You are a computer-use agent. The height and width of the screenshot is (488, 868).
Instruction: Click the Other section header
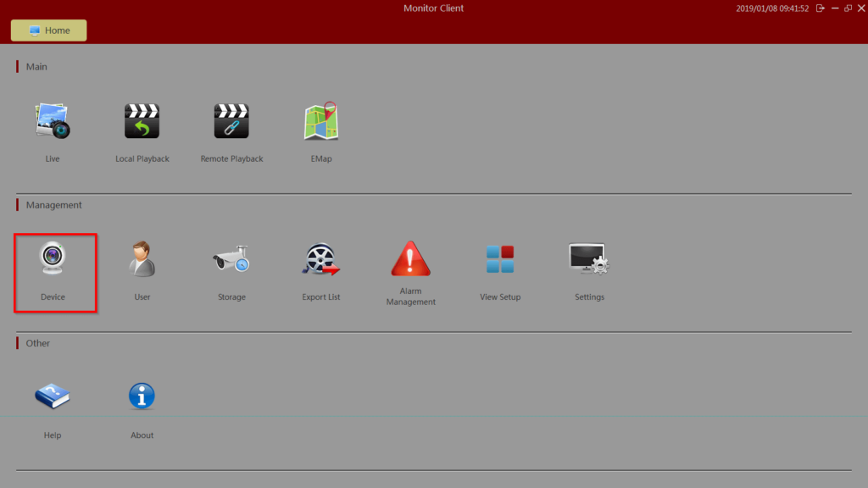pos(37,342)
